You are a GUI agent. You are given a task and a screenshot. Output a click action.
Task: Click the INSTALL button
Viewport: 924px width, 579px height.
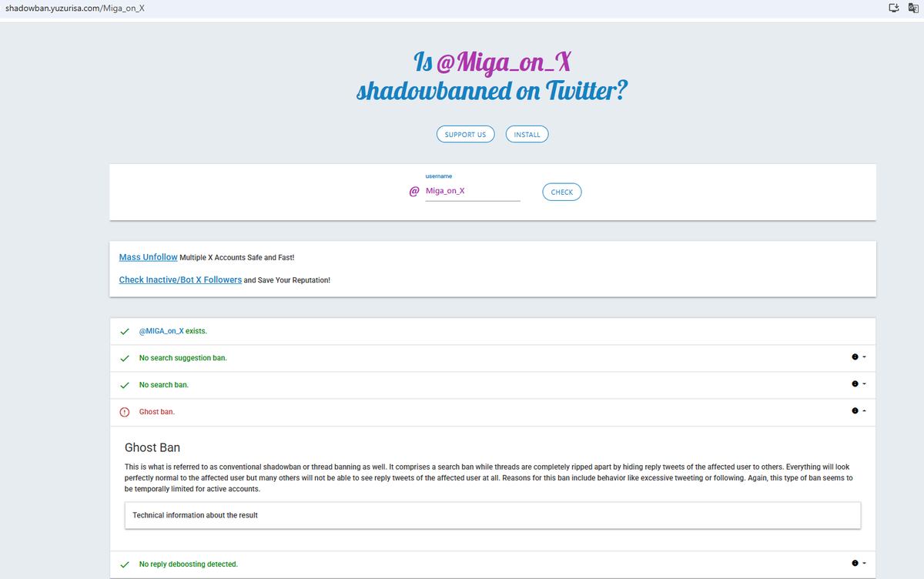tap(527, 134)
